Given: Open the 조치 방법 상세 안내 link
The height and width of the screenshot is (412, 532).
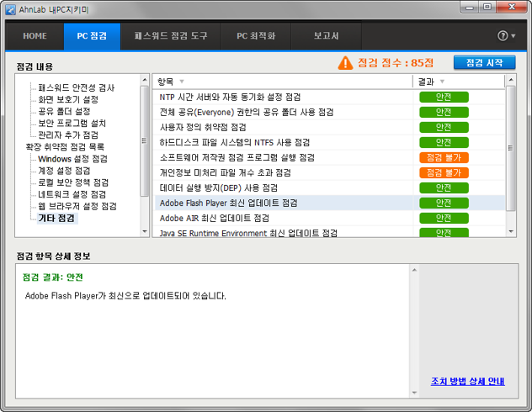Looking at the screenshot, I should 467,381.
